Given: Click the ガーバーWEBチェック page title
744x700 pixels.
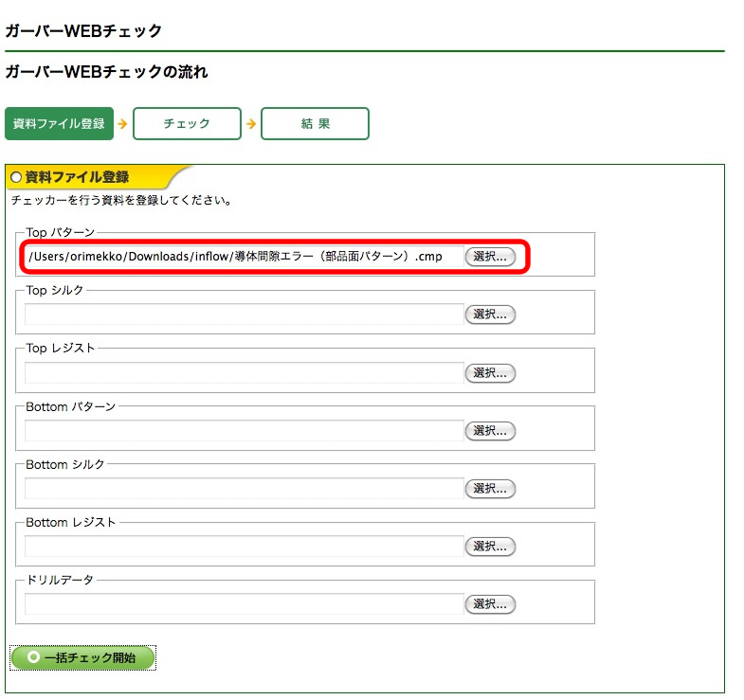Looking at the screenshot, I should click(83, 31).
